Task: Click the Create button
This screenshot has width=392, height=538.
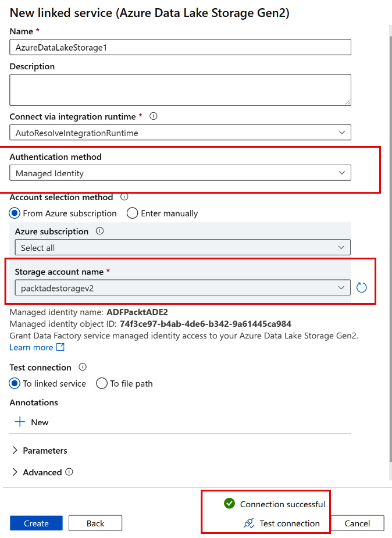Action: [x=37, y=523]
